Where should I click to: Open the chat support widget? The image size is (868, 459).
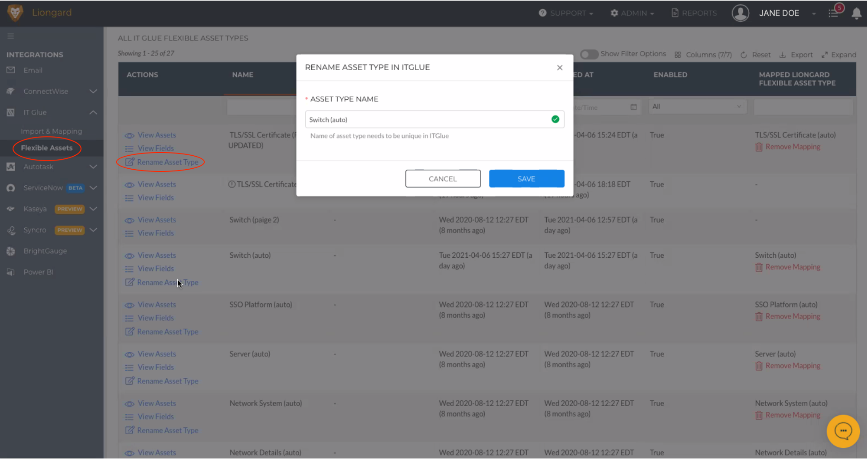click(x=843, y=431)
